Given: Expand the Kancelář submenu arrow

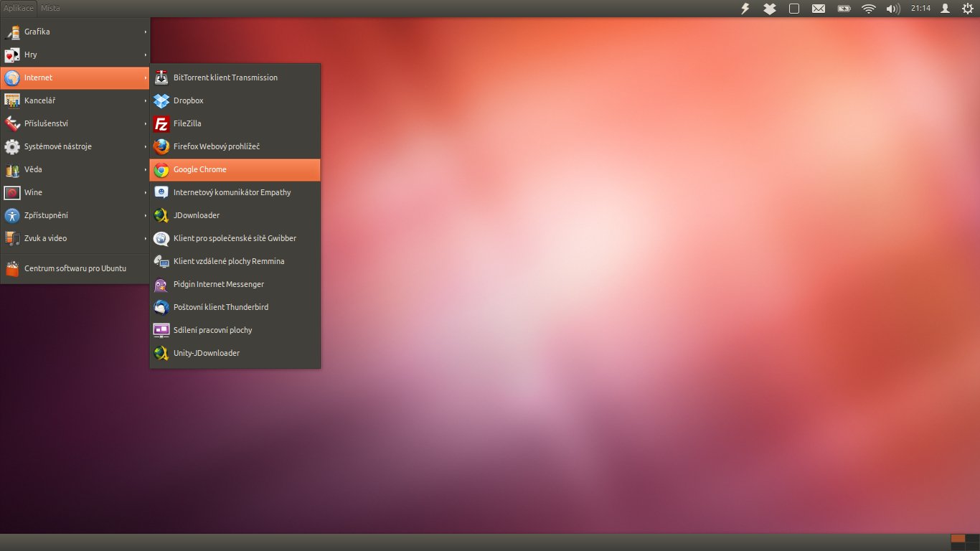Looking at the screenshot, I should click(x=146, y=100).
